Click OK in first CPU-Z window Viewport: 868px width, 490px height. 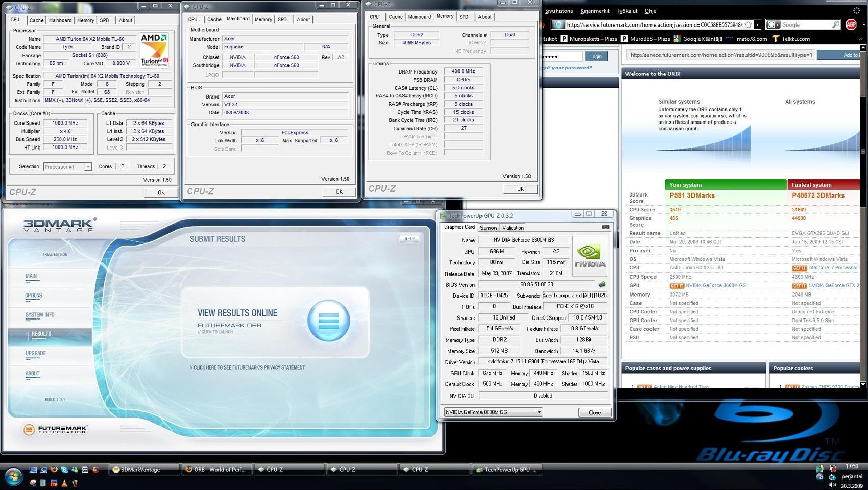[161, 192]
